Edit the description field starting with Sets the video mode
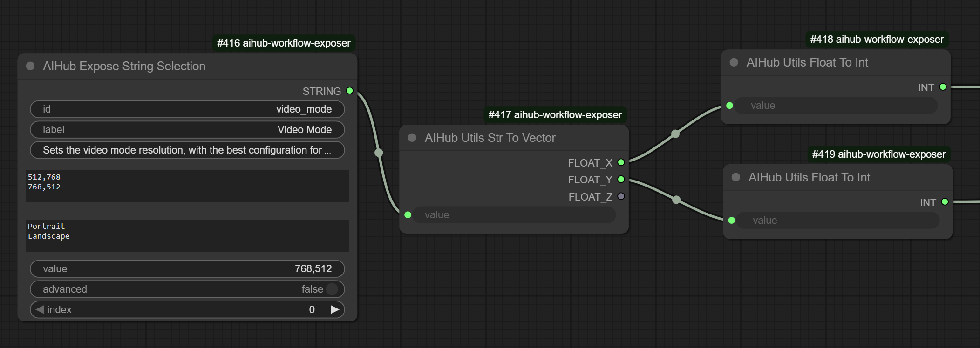 coord(187,150)
